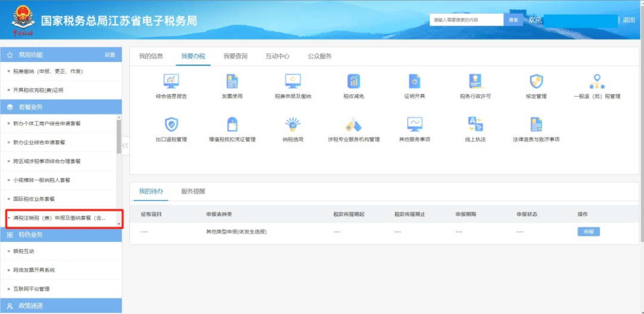Click 征收项目 column header
Viewport: 644px width, 314px height.
tap(151, 214)
